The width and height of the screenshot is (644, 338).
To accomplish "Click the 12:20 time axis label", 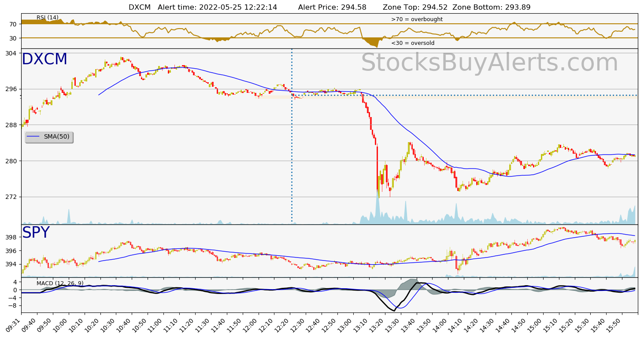I will pyautogui.click(x=283, y=325).
